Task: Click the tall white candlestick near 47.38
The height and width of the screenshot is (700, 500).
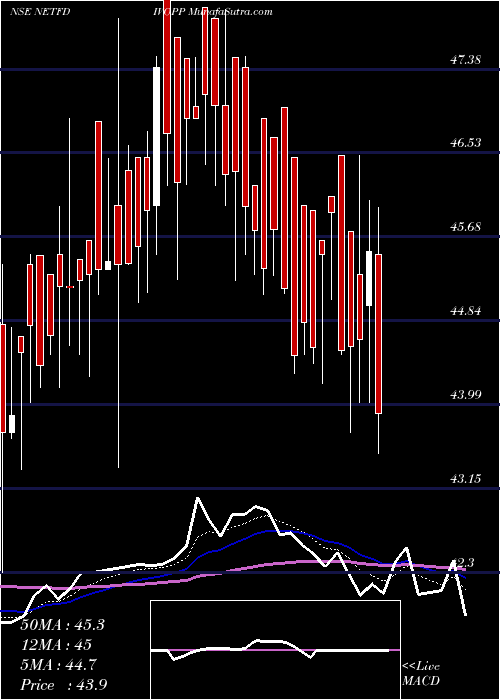Action: (157, 136)
